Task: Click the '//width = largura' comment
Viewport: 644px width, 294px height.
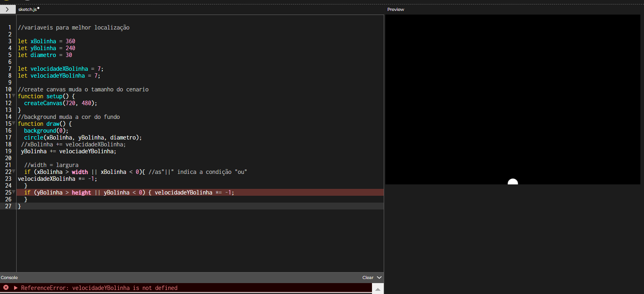Action: click(x=51, y=165)
